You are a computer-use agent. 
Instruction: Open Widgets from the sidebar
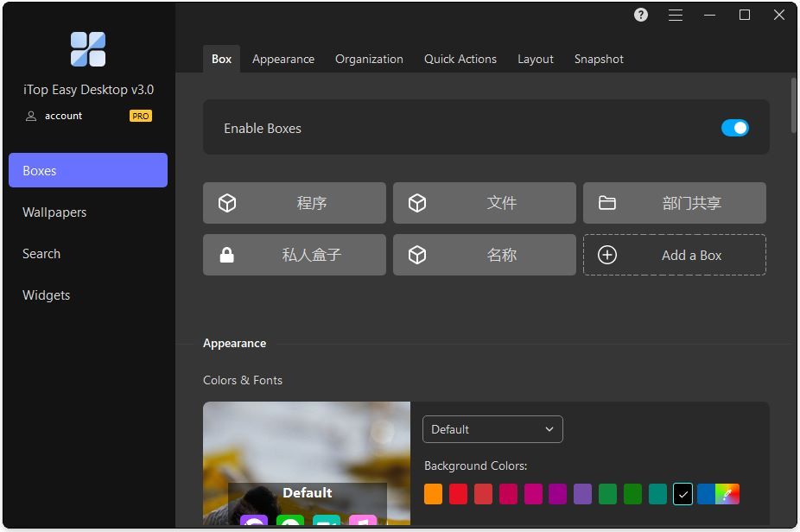click(47, 295)
